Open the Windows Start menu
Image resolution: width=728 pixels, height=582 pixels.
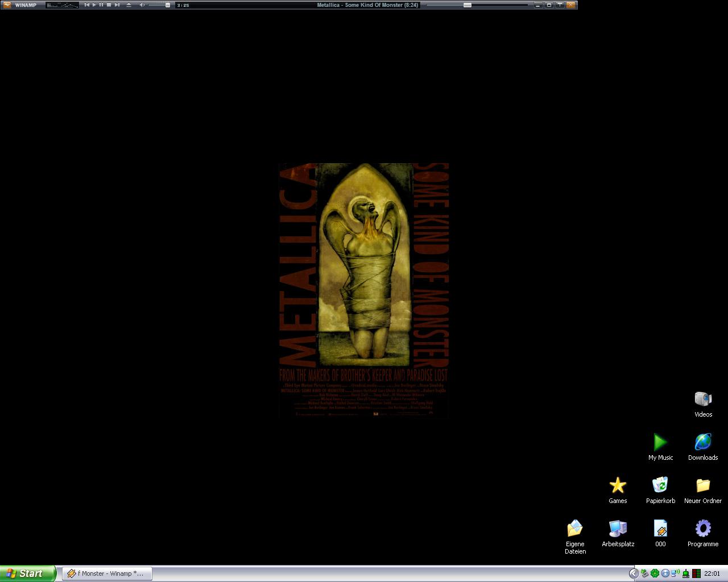[28, 573]
